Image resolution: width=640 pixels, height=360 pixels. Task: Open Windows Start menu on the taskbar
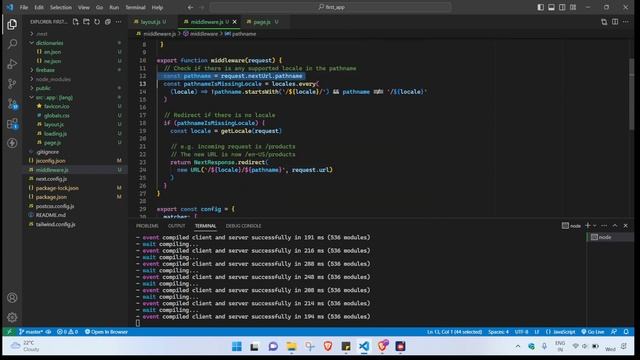[x=236, y=347]
